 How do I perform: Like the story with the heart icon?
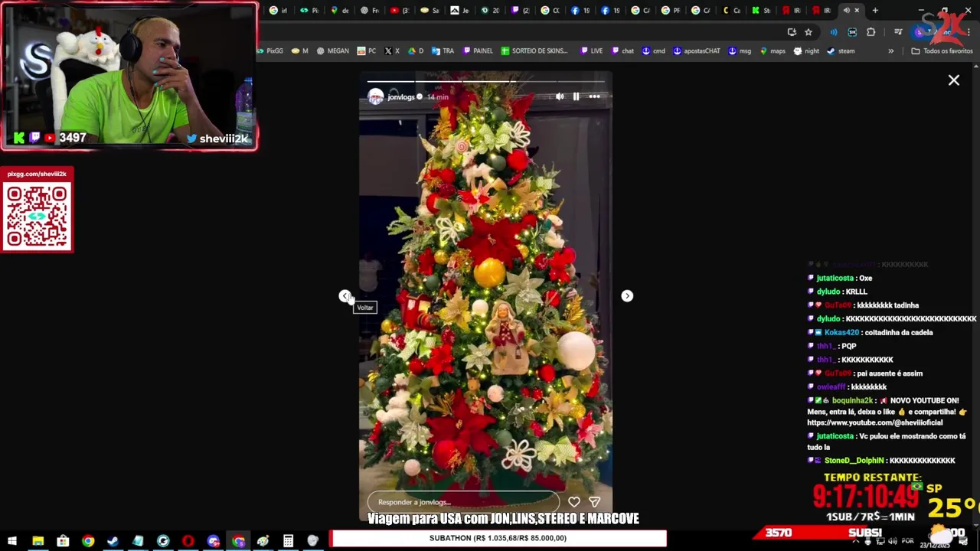click(574, 502)
